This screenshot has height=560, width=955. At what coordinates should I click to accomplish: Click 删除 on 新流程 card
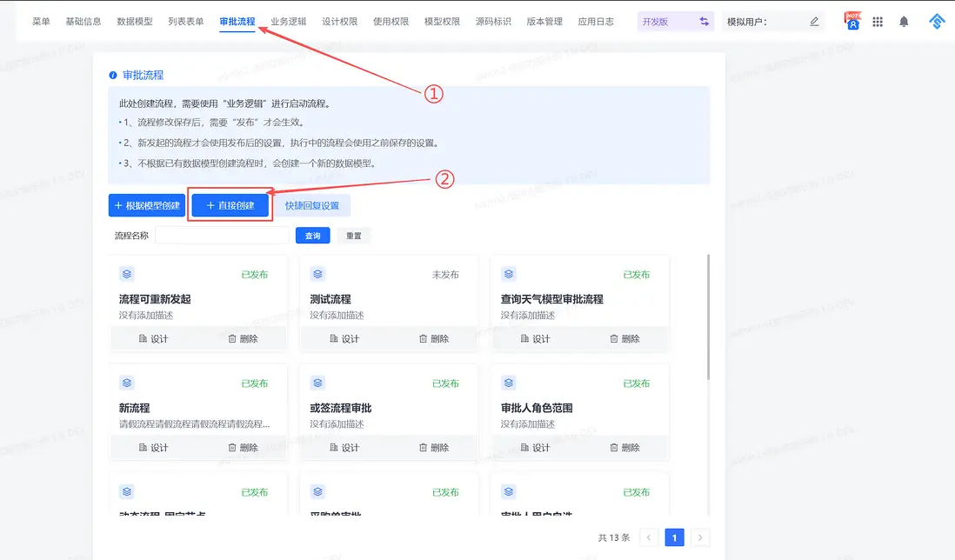(243, 447)
